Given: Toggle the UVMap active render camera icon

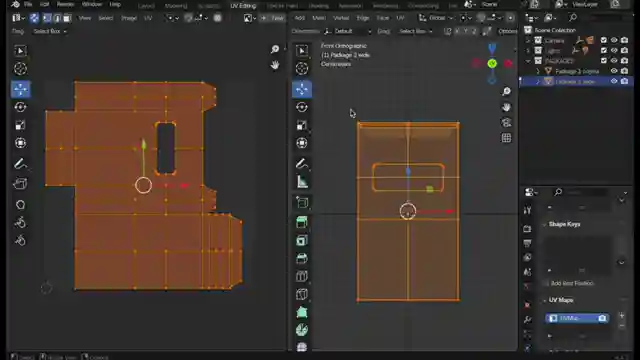Looking at the screenshot, I should point(602,318).
